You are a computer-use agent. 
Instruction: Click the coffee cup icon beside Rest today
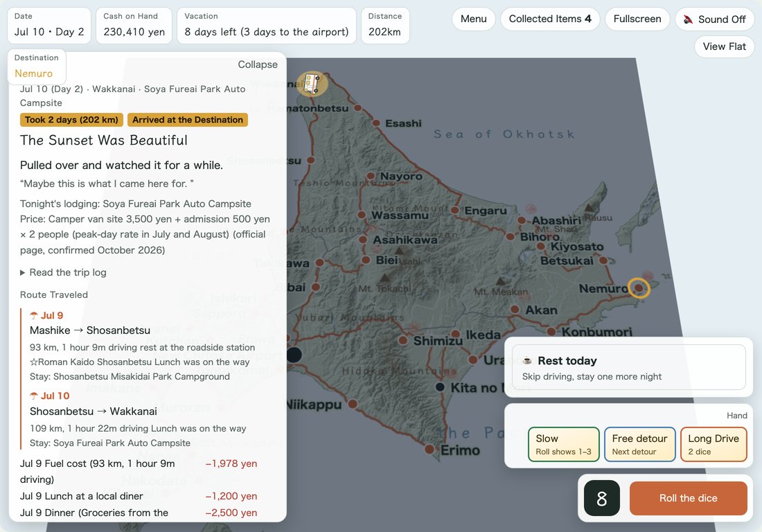(x=527, y=360)
